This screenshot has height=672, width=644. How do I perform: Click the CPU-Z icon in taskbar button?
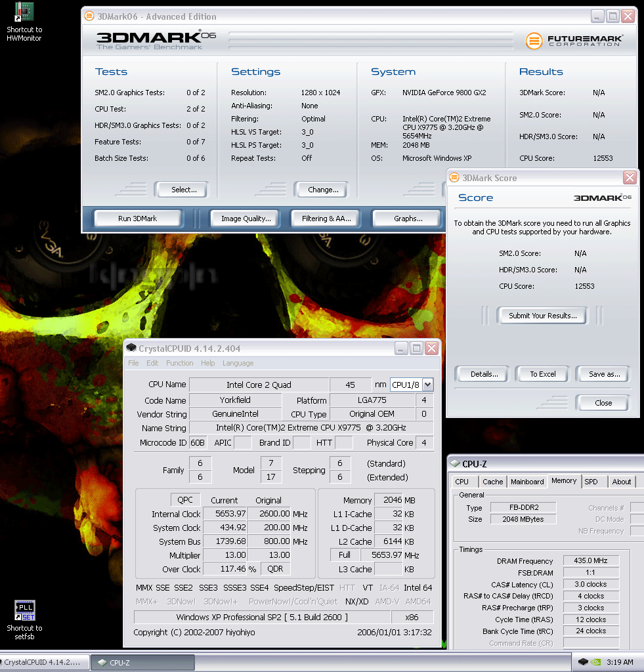[102, 663]
